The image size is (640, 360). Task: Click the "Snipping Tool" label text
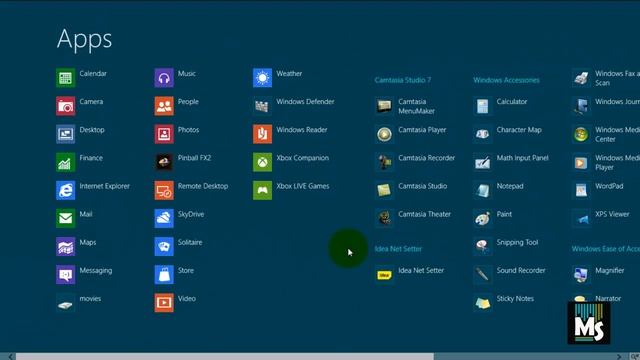coord(517,242)
